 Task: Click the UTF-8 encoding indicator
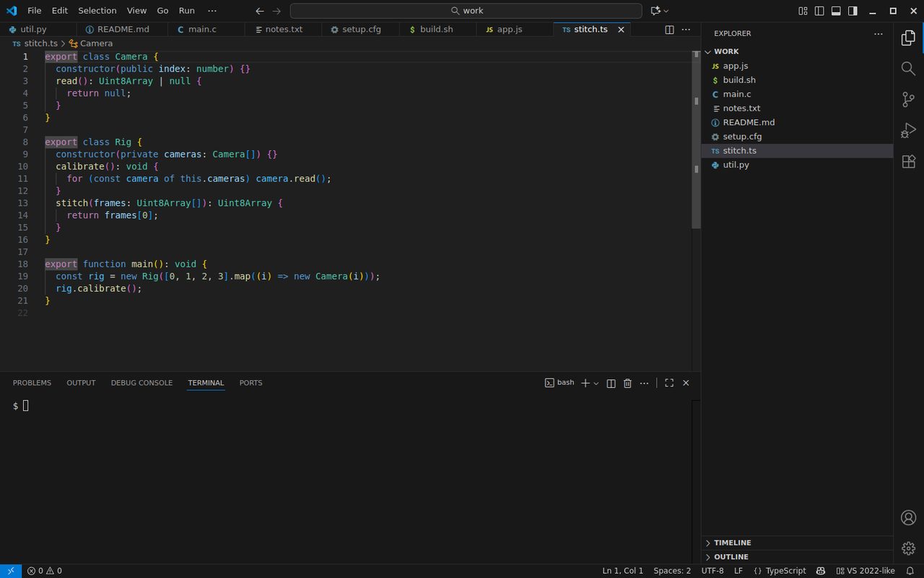click(712, 571)
